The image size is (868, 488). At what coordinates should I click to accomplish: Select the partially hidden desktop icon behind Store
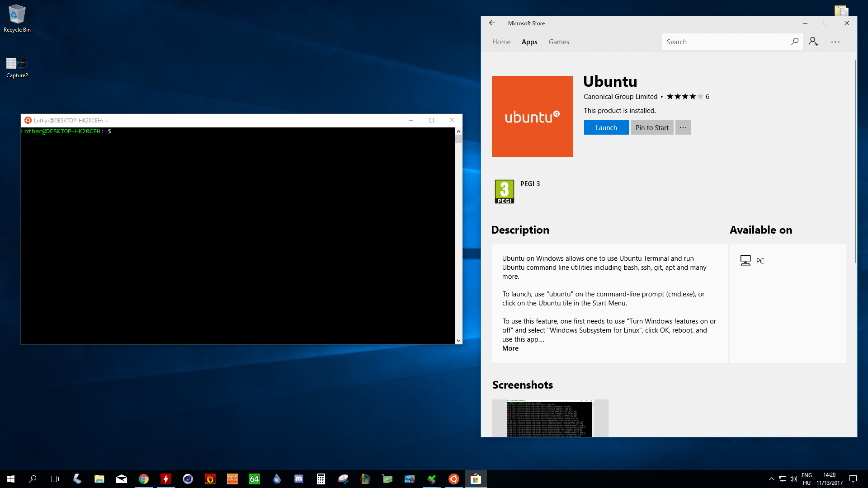pos(841,11)
